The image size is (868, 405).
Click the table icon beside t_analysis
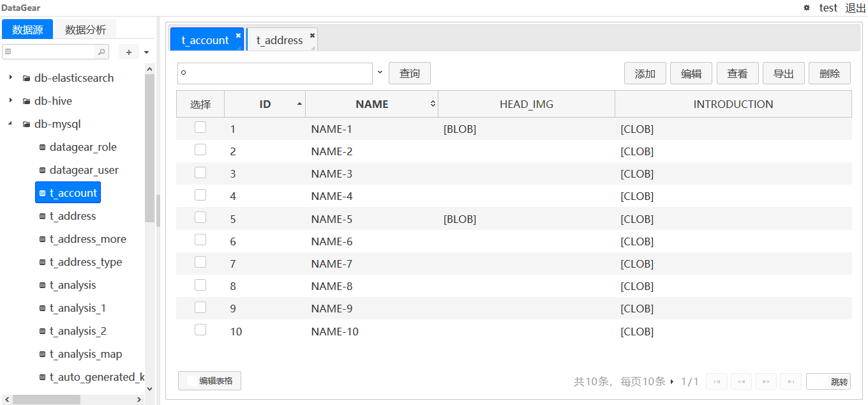tap(41, 285)
